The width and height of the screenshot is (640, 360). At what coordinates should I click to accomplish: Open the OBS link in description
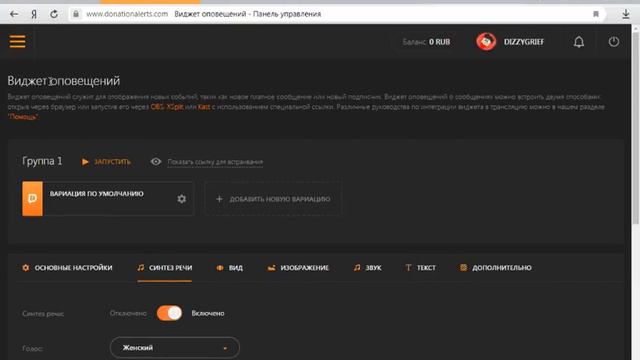158,107
